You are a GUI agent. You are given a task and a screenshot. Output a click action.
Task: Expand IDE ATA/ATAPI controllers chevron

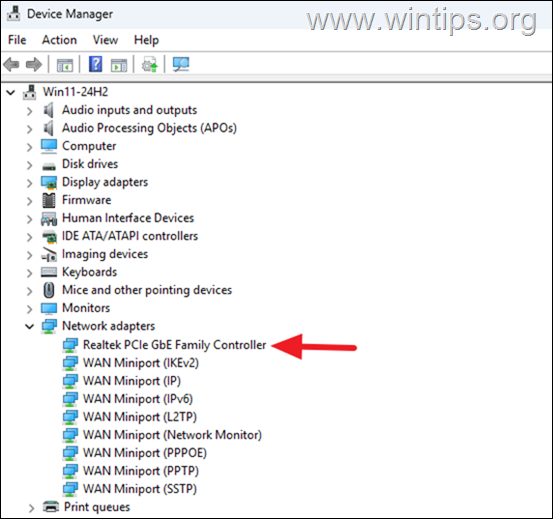pos(30,237)
